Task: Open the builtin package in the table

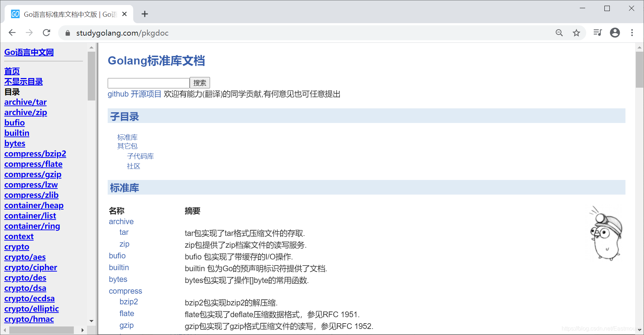Action: tap(119, 268)
